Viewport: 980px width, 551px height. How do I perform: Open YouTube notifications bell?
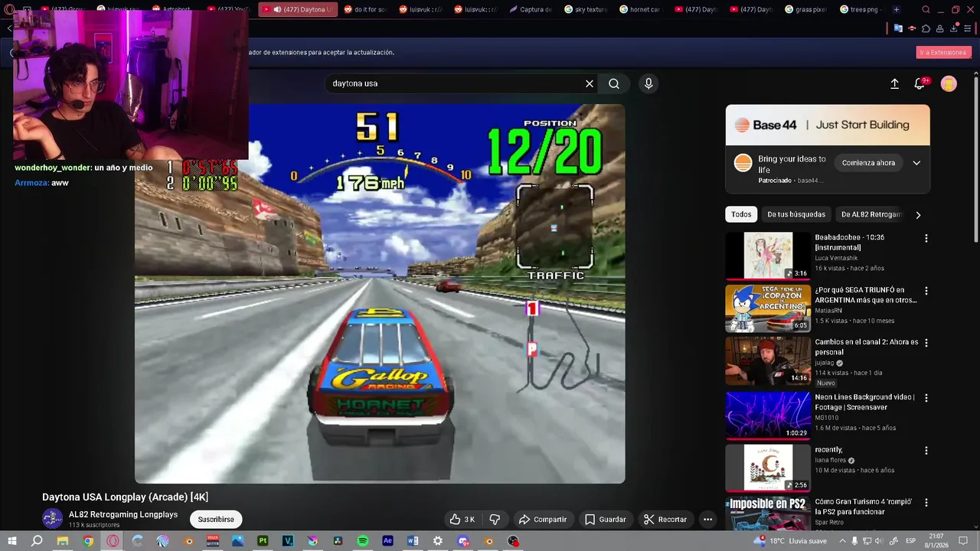[920, 84]
